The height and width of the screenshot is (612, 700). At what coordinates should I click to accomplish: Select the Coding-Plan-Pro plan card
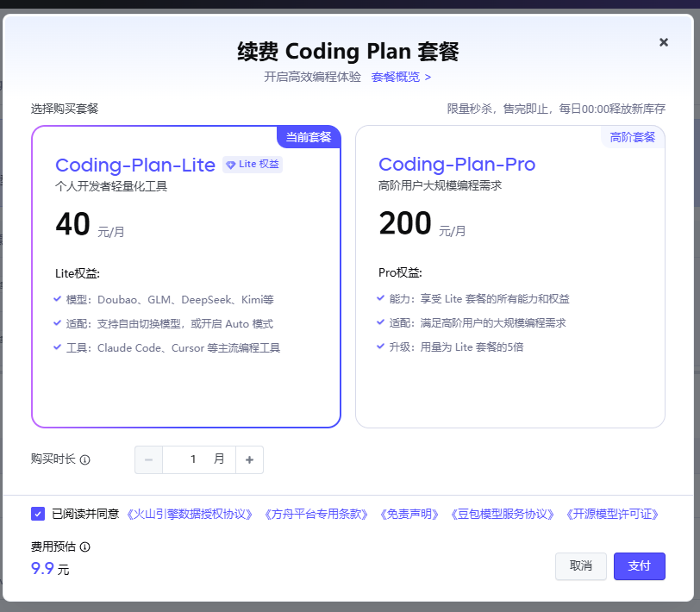click(510, 277)
